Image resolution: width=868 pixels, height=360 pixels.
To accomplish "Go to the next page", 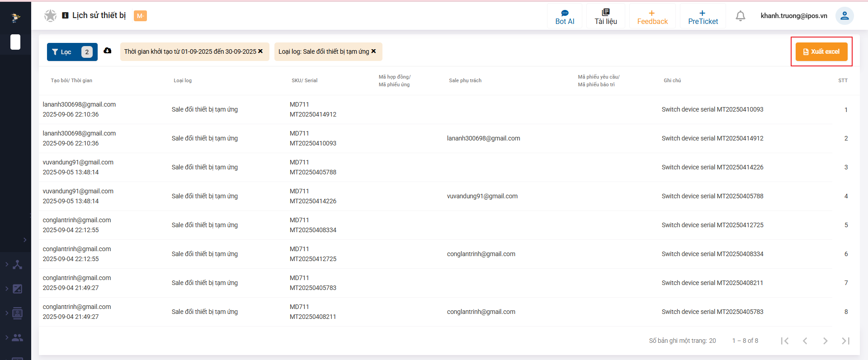I will 826,341.
